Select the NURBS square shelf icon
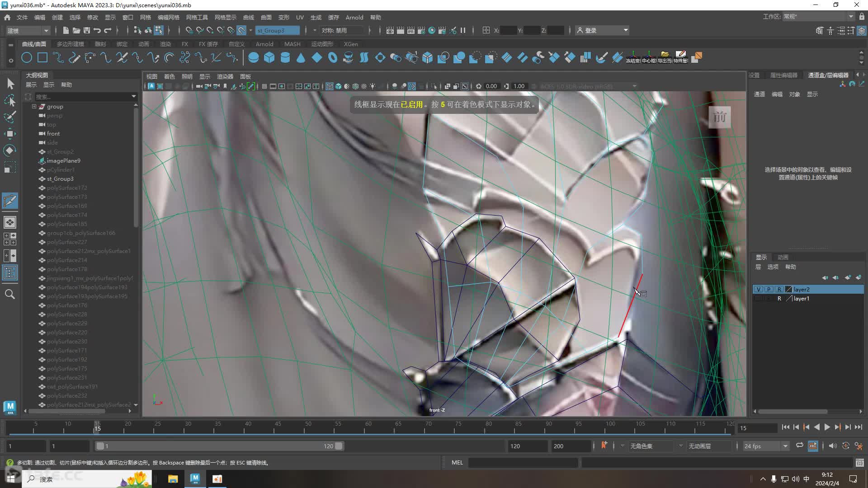This screenshot has width=868, height=488. (x=42, y=57)
